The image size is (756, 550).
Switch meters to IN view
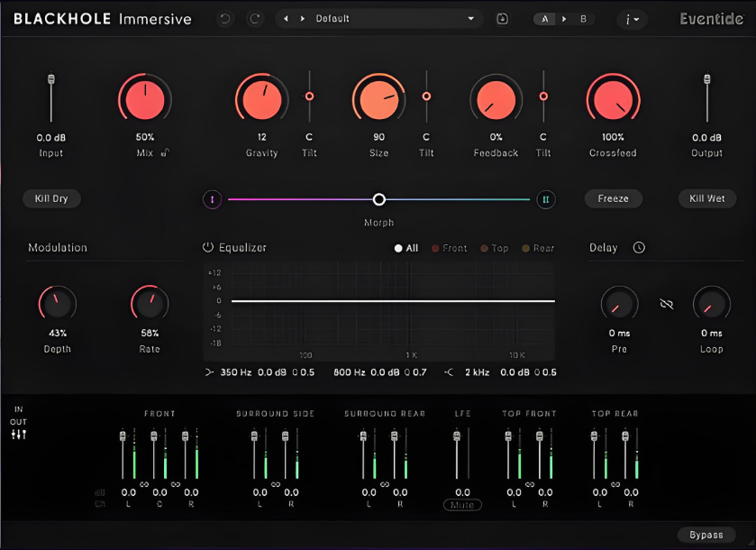[x=18, y=409]
